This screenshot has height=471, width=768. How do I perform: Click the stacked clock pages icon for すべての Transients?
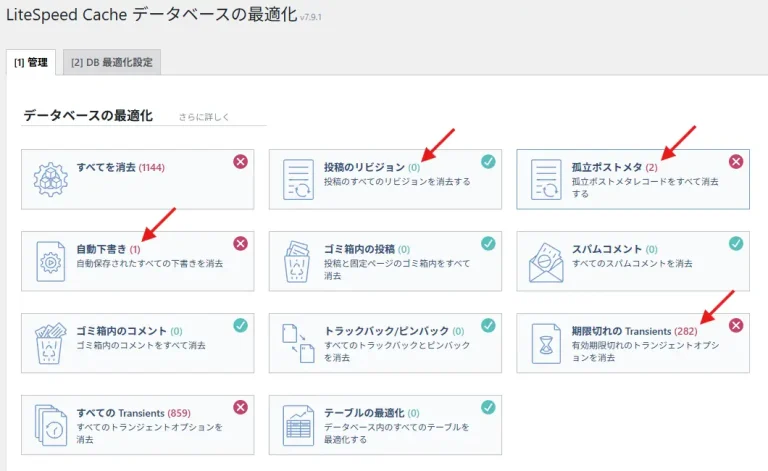click(51, 425)
